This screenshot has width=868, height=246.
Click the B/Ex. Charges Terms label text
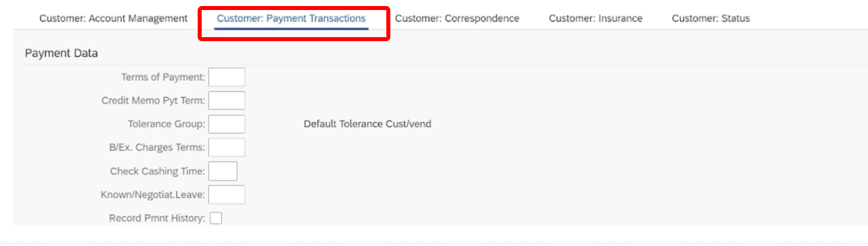click(x=157, y=148)
